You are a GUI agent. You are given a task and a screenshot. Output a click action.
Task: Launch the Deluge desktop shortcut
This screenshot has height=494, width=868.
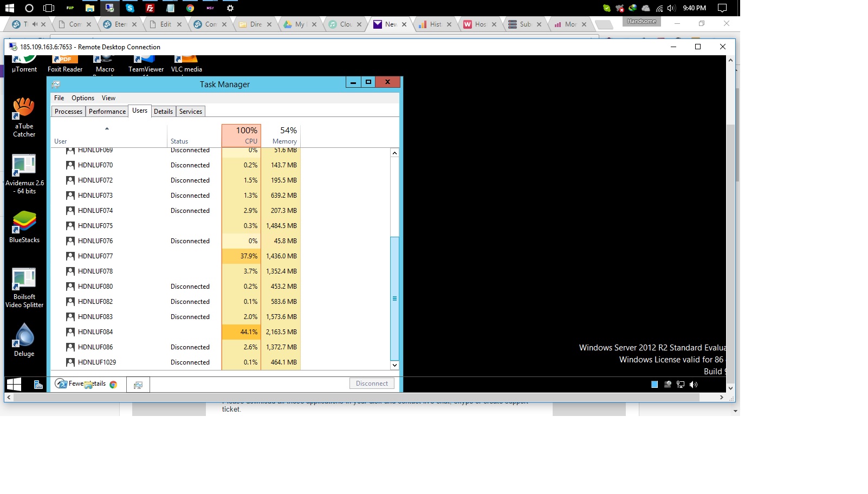[24, 340]
